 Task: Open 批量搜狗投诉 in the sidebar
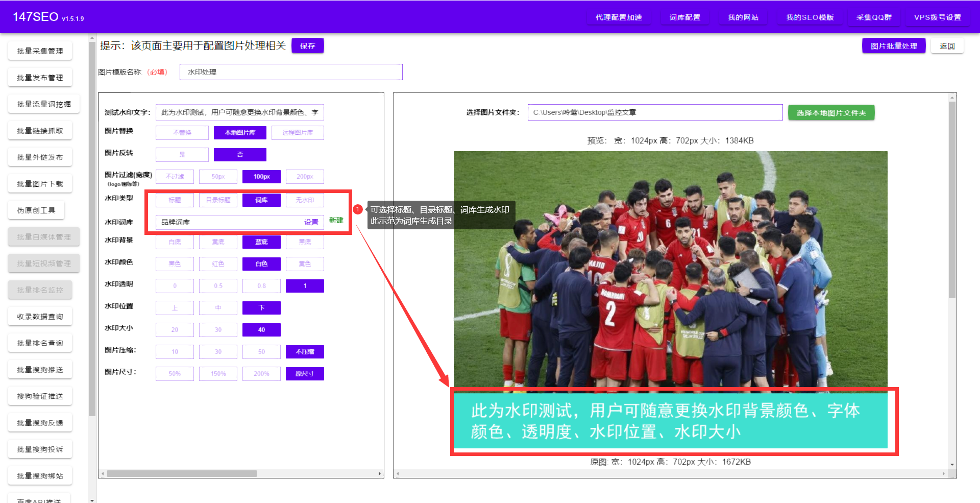coord(40,449)
